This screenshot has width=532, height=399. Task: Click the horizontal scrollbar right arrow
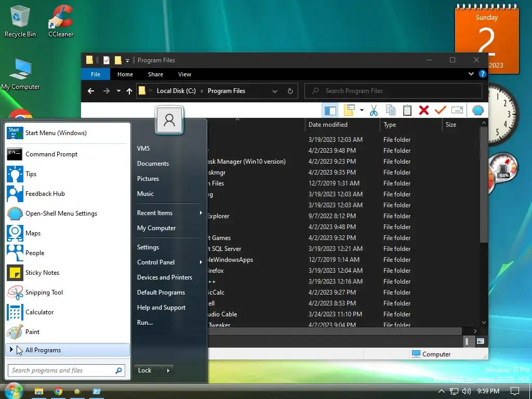475,331
